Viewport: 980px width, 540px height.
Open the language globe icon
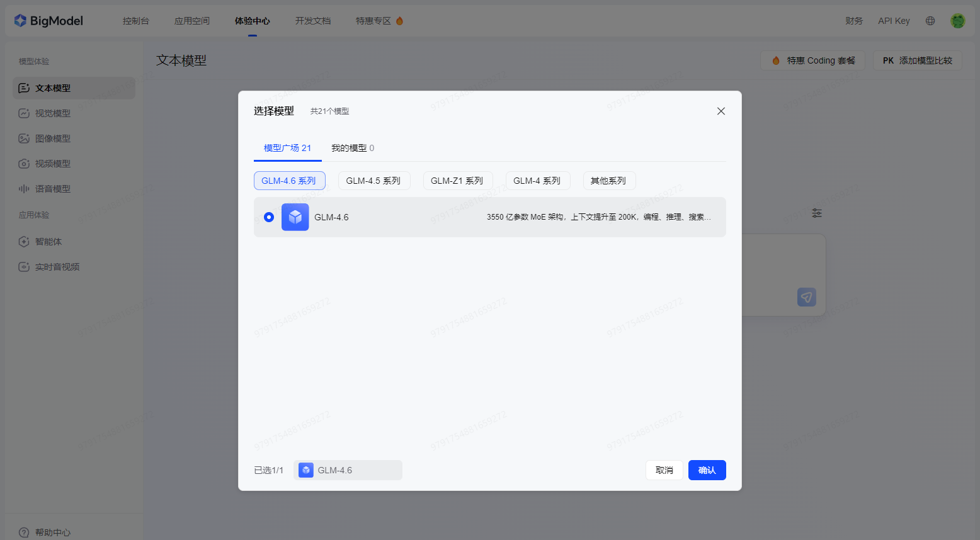930,21
